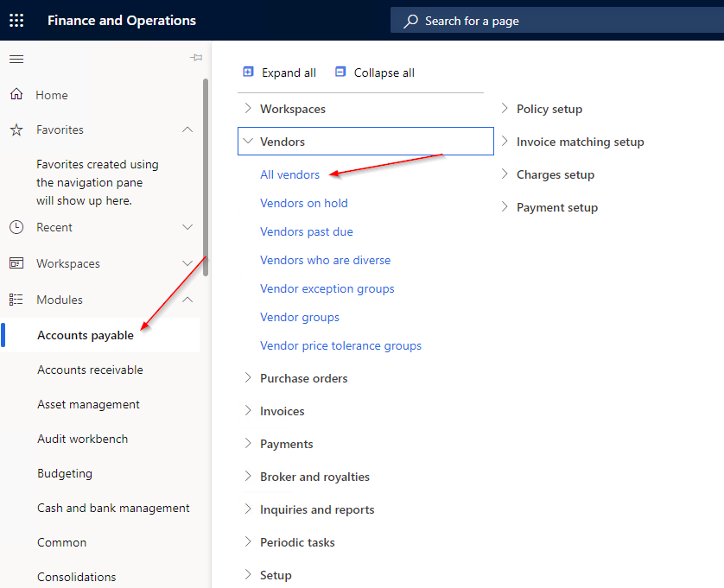Open the Home page icon
This screenshot has height=588, width=724.
coord(16,94)
